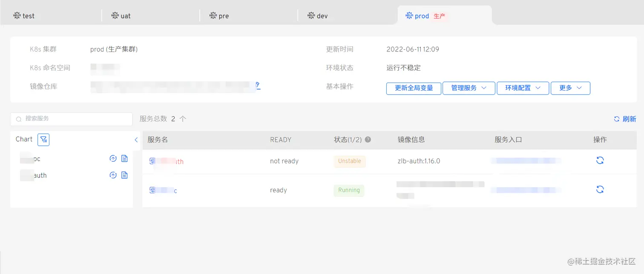Click the 2022-06-11 12:09 update time
Image resolution: width=644 pixels, height=274 pixels.
(x=413, y=49)
